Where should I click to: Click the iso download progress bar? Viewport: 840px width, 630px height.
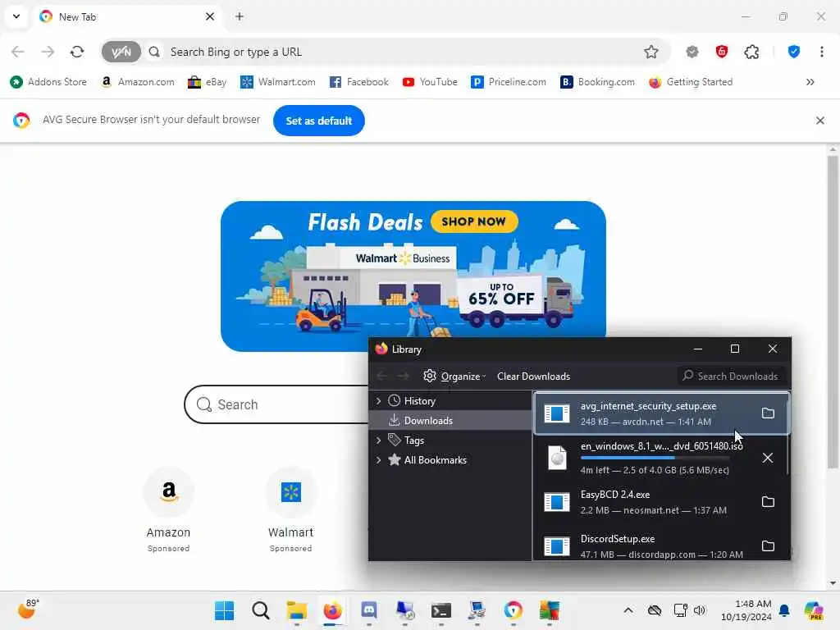coord(655,458)
